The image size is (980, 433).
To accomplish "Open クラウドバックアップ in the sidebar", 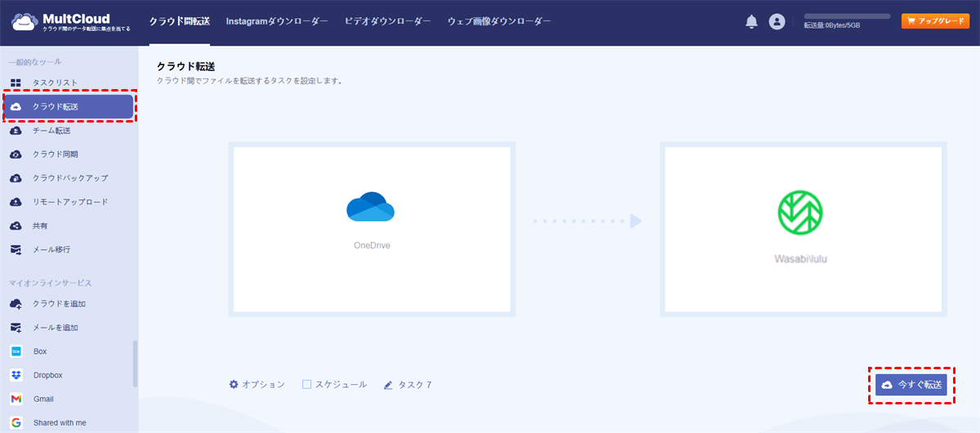I will pos(69,178).
